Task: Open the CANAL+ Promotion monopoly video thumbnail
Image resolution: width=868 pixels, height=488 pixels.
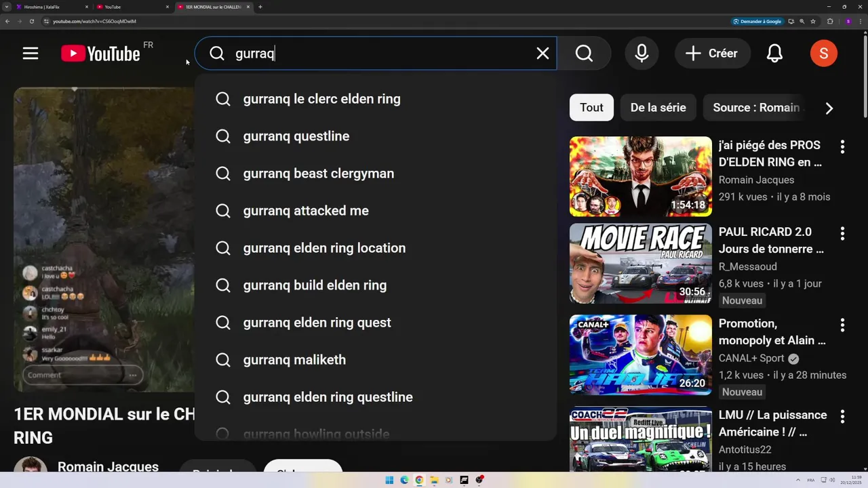Action: [641, 355]
